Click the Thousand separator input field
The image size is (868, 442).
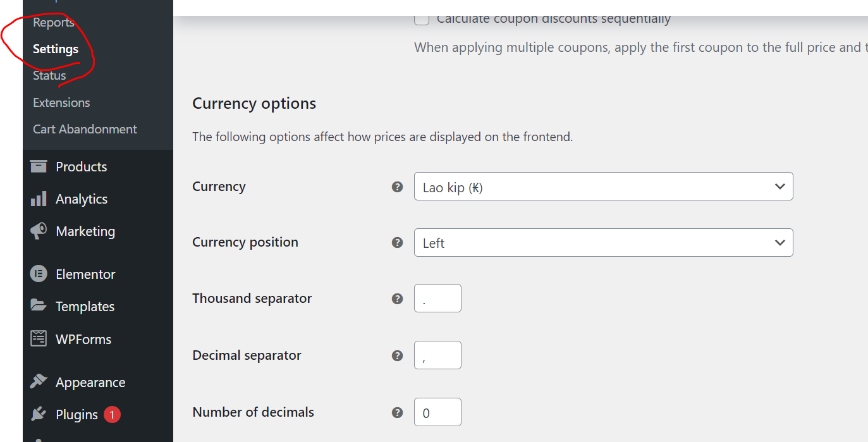(x=437, y=298)
